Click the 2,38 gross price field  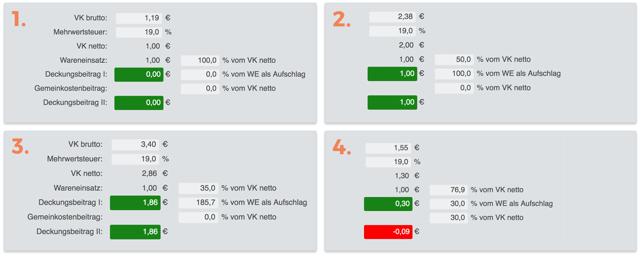tap(392, 17)
